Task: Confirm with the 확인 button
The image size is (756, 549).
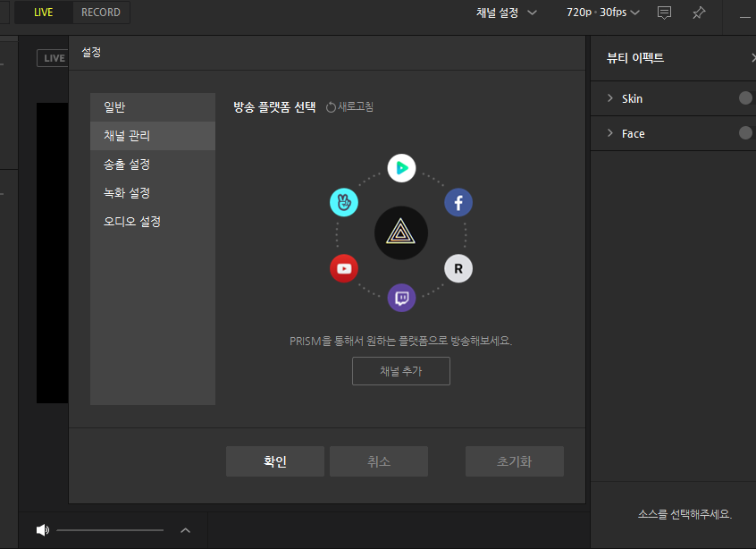Action: [275, 461]
